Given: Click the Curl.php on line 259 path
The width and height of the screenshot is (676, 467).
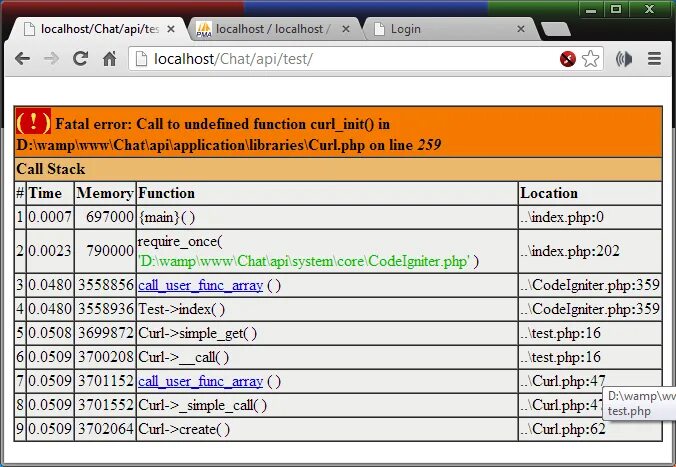Looking at the screenshot, I should click(228, 145).
